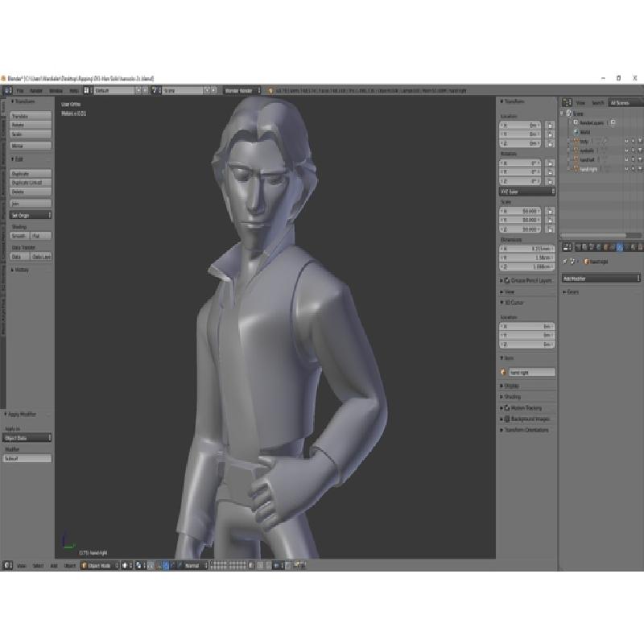
Task: Collapse the 3D Cursor panel
Action: pos(512,303)
